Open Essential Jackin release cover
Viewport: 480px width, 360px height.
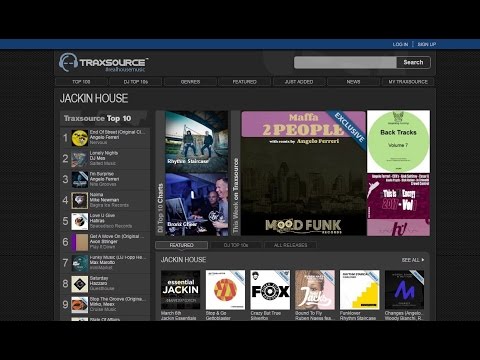point(181,290)
